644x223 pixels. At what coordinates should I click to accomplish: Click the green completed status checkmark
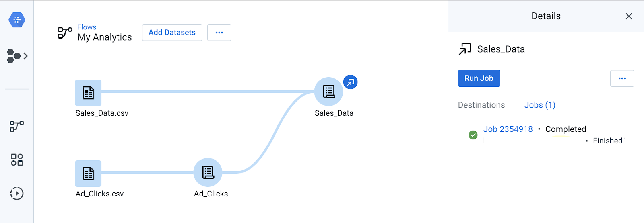[473, 135]
